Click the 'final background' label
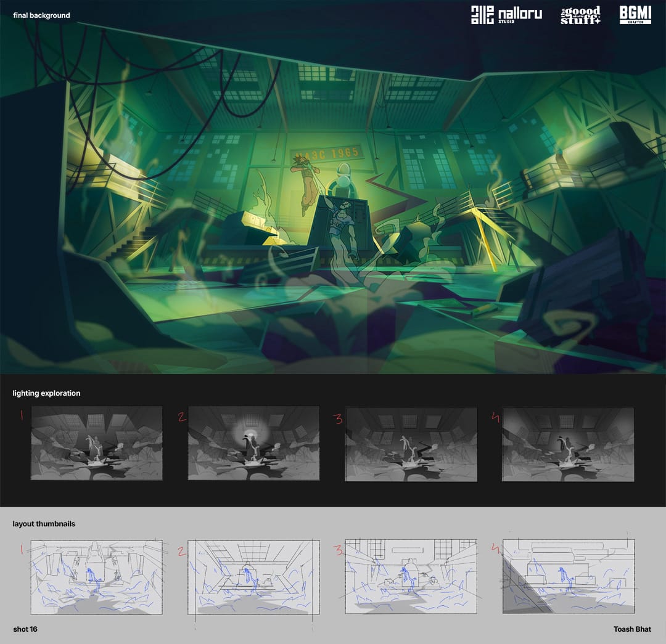666x644 pixels. [41, 15]
